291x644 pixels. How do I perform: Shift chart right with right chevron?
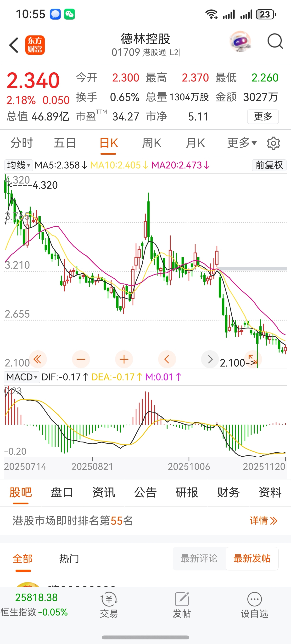tap(210, 360)
